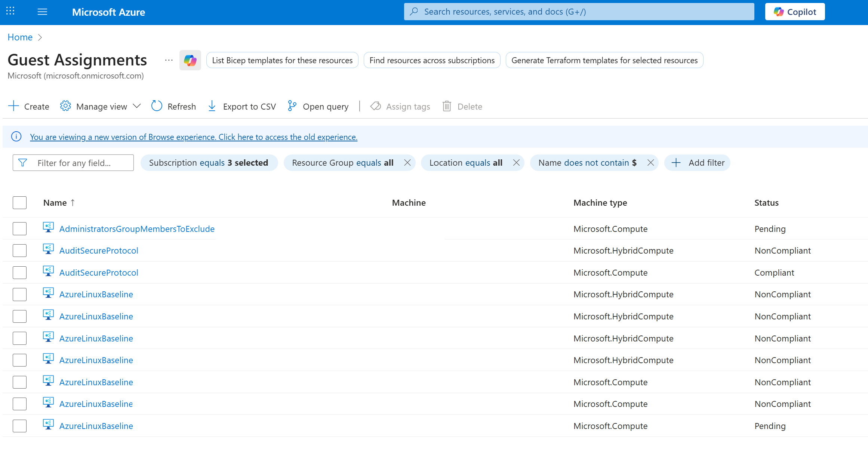This screenshot has width=868, height=469.
Task: Open Subscription equals 3 selected filter
Action: pos(209,163)
